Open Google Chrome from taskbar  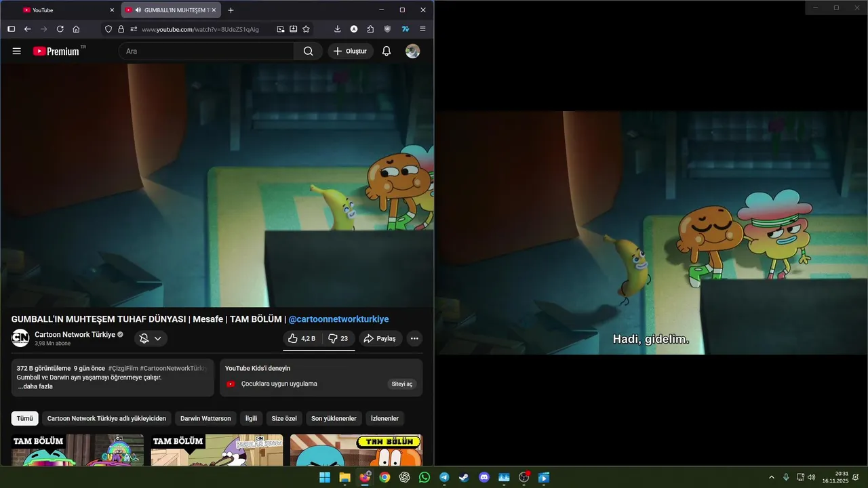coord(384,477)
